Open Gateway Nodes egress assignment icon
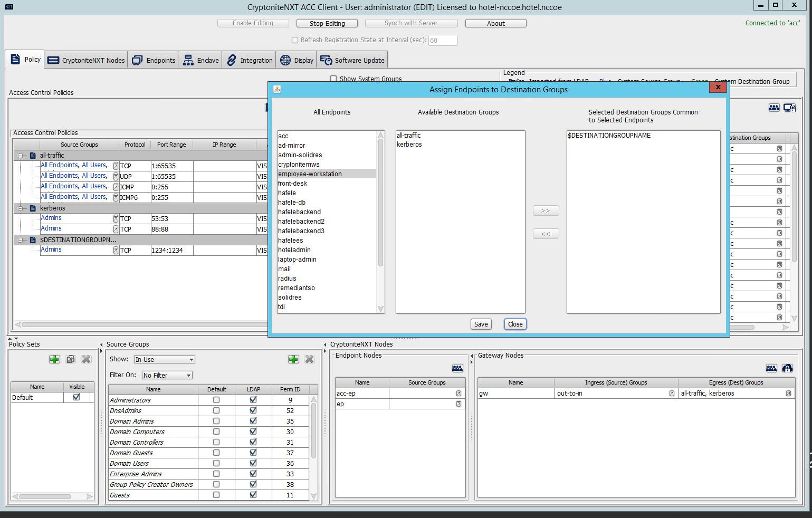The height and width of the screenshot is (518, 812). point(787,368)
